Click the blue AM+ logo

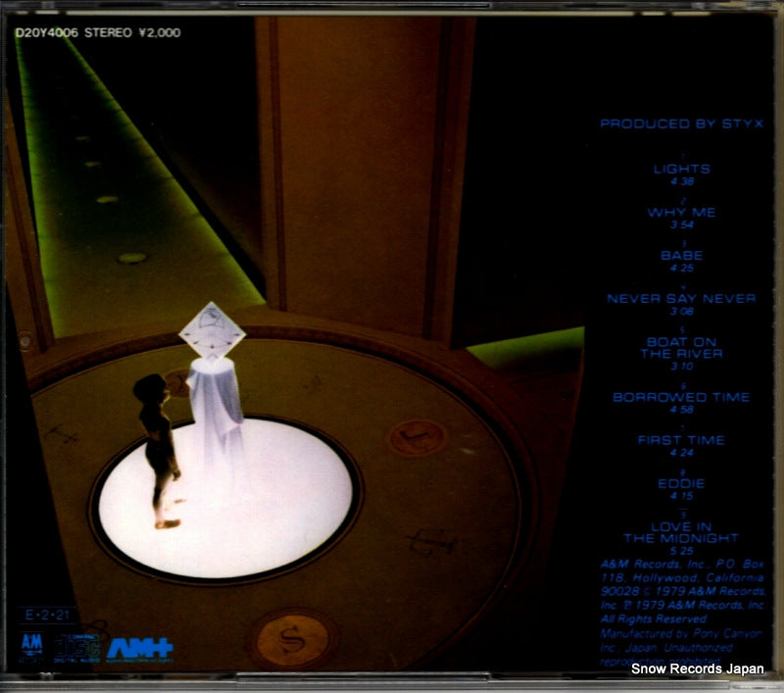(x=125, y=648)
